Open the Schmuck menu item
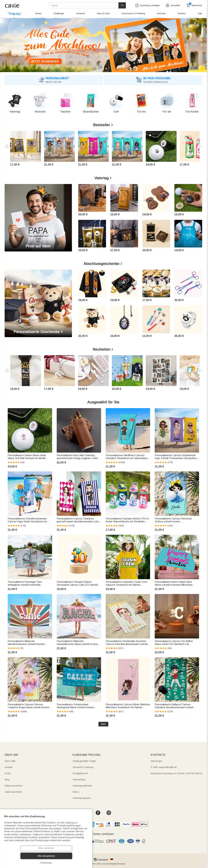208x868 pixels. tap(80, 13)
